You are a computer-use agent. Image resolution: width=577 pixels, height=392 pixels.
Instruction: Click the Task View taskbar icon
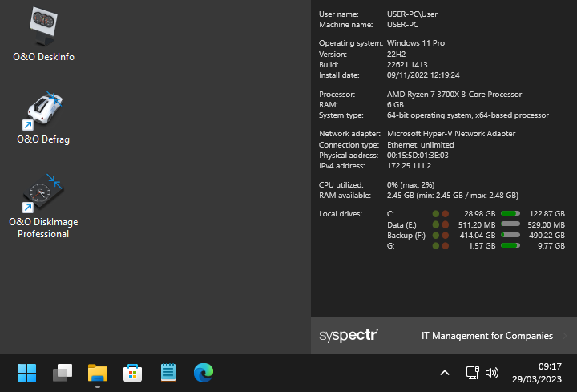[63, 373]
